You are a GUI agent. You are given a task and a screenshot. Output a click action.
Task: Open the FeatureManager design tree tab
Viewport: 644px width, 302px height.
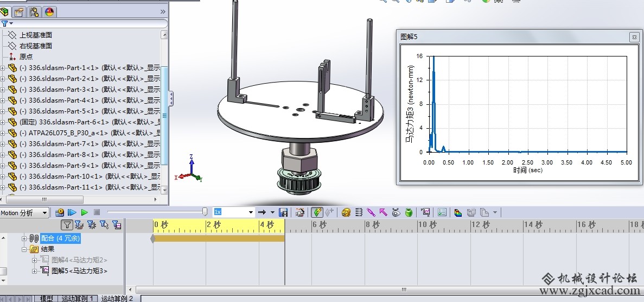pyautogui.click(x=5, y=12)
